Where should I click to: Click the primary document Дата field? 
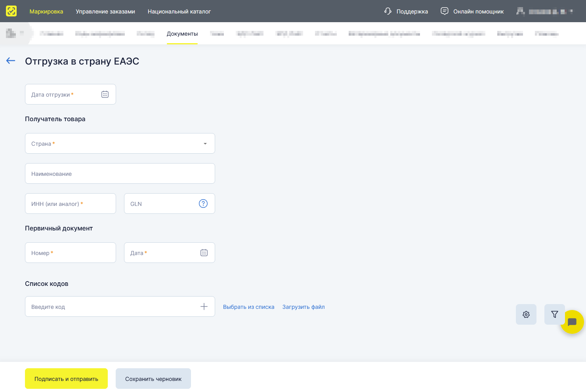(x=170, y=253)
